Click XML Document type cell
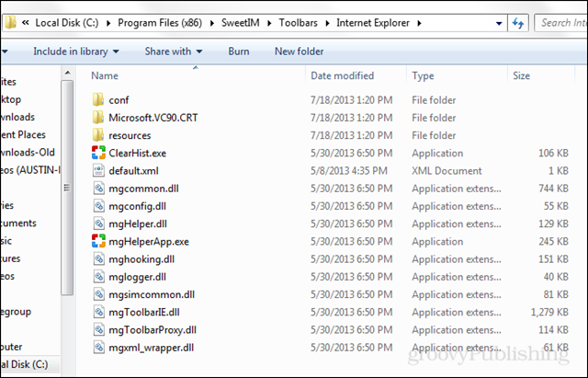This screenshot has height=378, width=588. [447, 171]
